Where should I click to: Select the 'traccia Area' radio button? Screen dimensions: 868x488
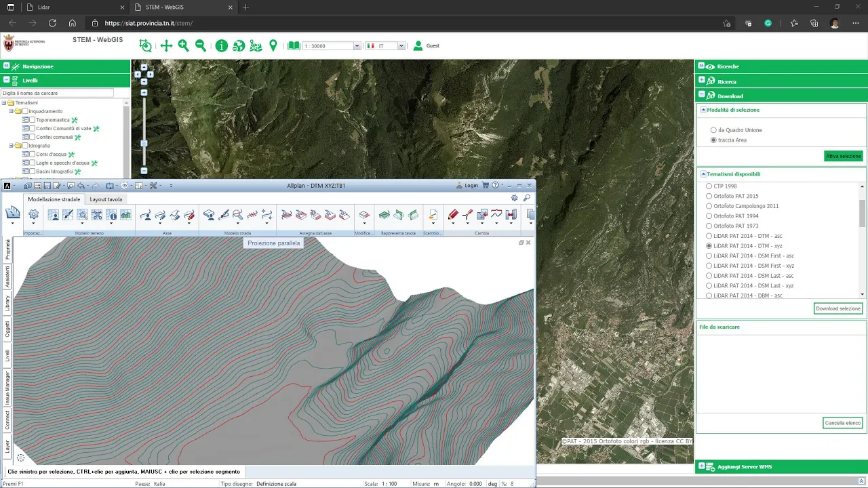713,140
